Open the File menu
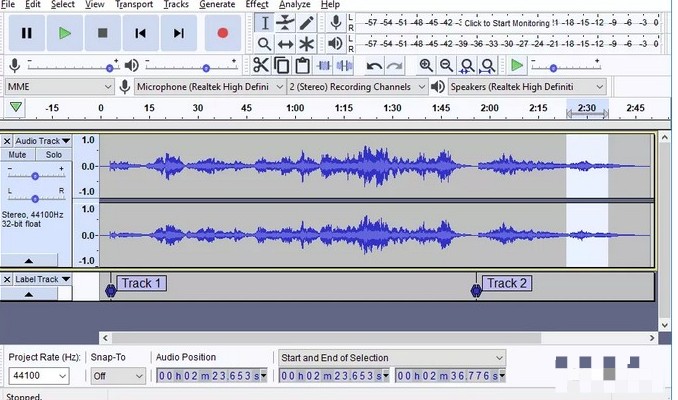Image resolution: width=678 pixels, height=400 pixels. (x=8, y=4)
